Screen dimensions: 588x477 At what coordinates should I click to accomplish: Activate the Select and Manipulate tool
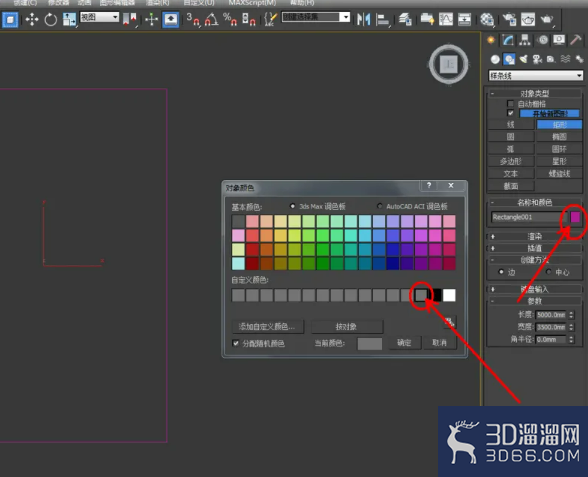[152, 19]
